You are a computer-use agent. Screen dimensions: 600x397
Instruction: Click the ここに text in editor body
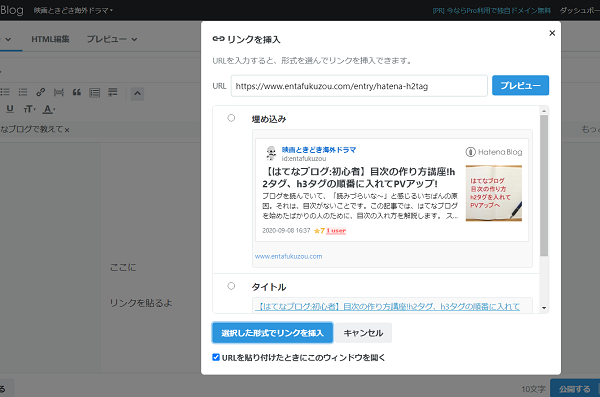(x=123, y=267)
